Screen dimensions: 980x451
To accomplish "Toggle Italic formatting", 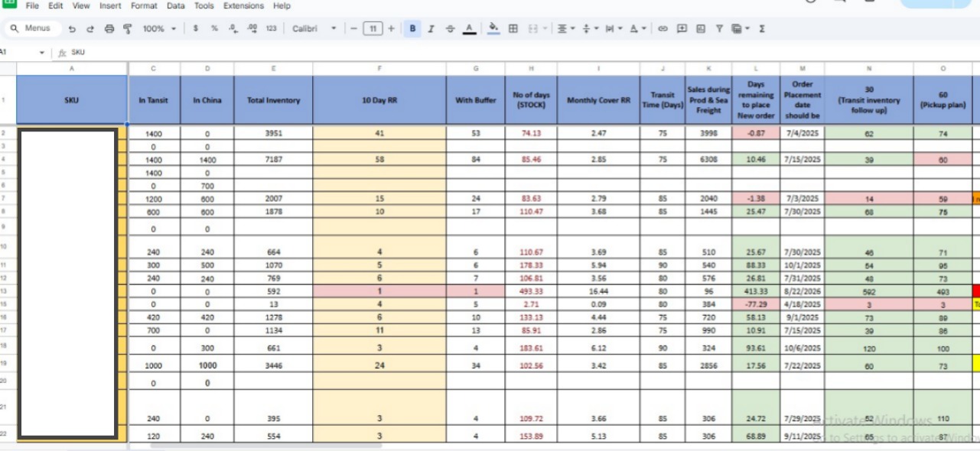I will (x=431, y=28).
